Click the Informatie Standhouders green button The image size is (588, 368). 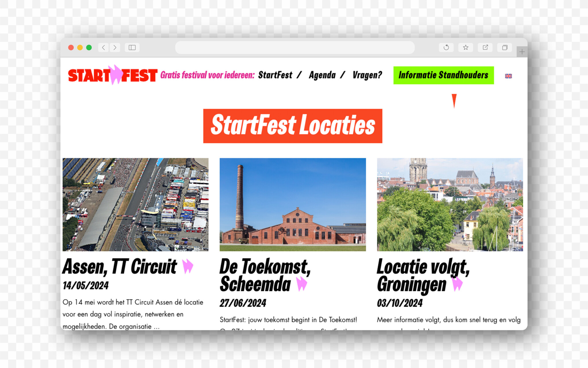coord(443,75)
